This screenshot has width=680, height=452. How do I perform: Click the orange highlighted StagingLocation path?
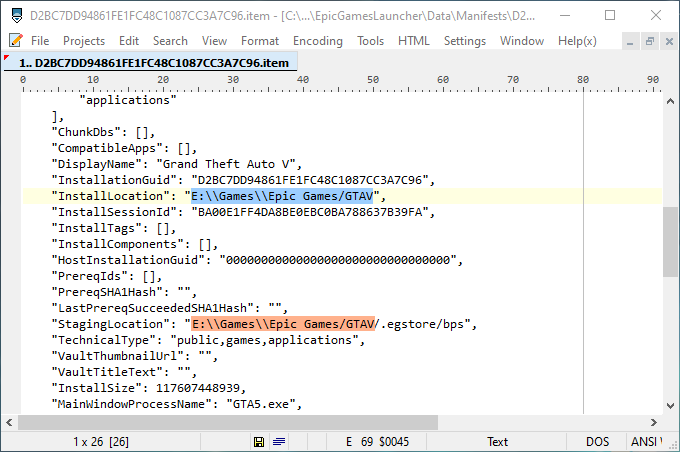click(x=283, y=324)
